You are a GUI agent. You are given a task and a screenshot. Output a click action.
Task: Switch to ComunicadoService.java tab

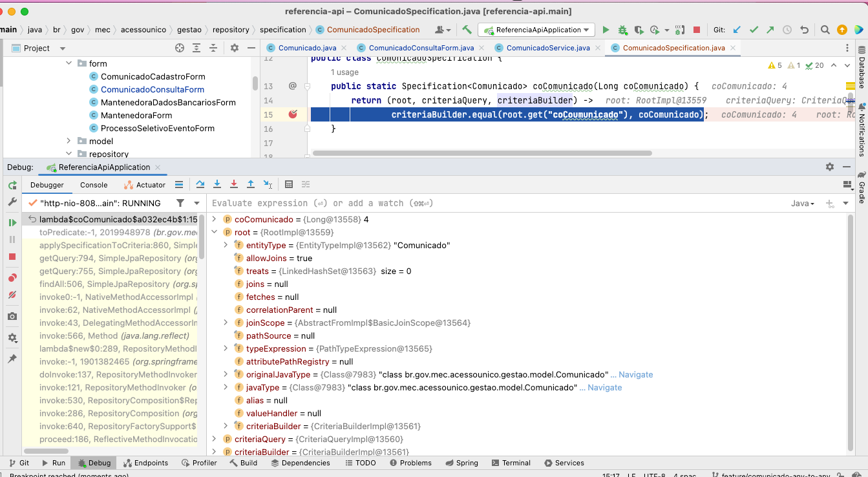[x=548, y=48]
